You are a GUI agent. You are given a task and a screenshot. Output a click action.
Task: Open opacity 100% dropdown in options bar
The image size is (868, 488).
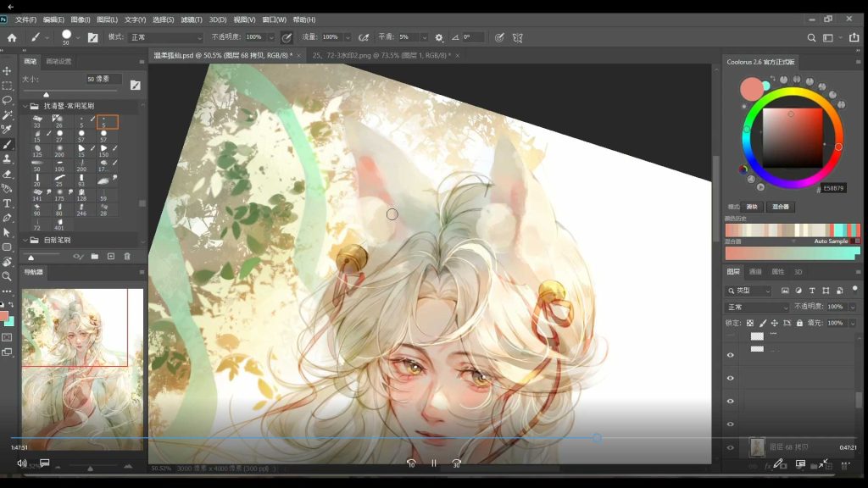(271, 37)
